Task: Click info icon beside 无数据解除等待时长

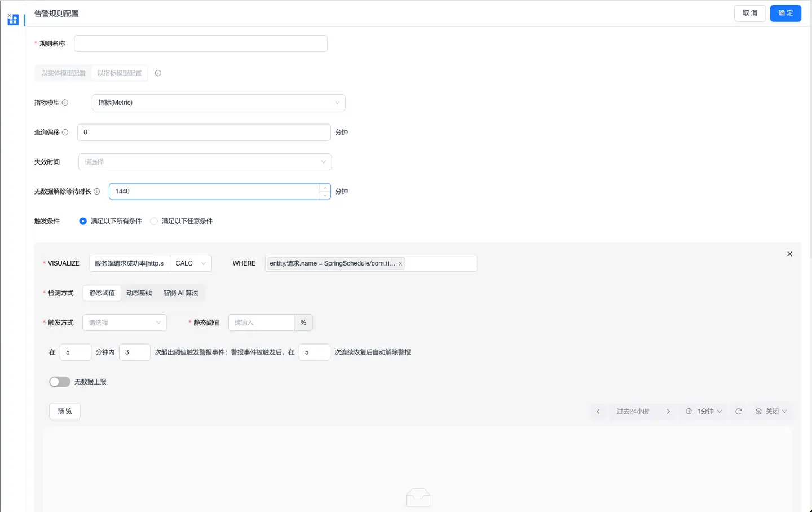Action: click(97, 192)
